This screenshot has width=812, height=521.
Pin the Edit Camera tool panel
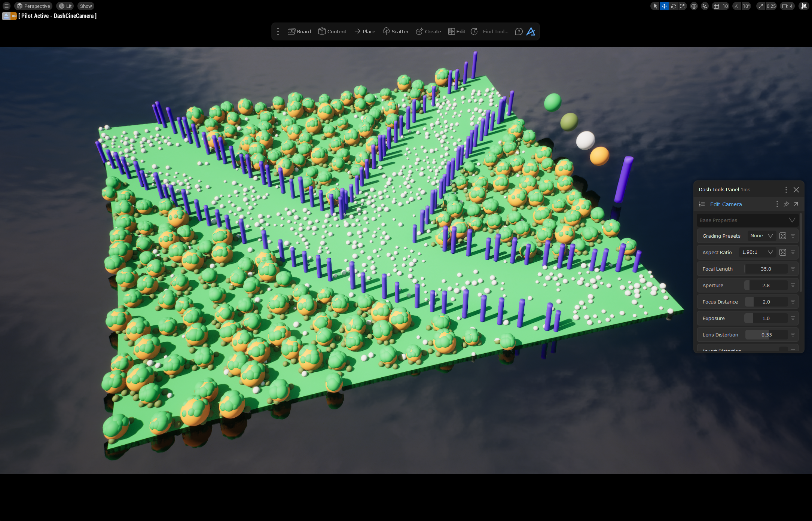(786, 204)
